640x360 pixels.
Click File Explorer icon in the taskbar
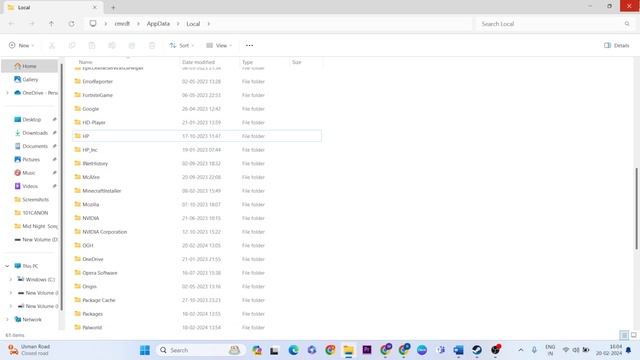349,350
